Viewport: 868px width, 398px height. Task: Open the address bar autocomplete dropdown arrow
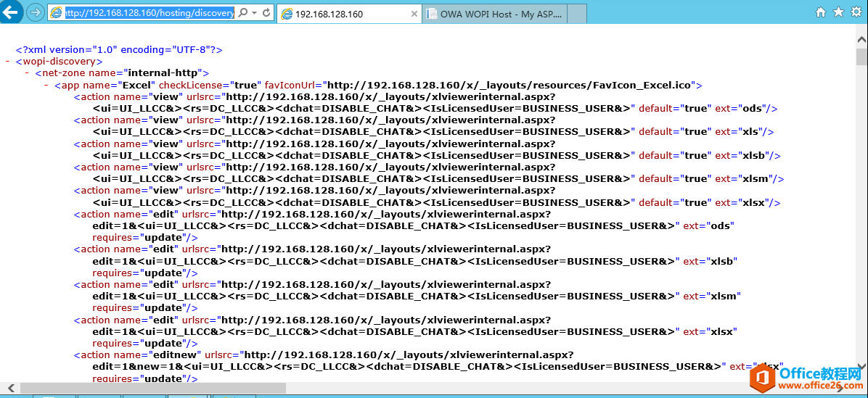point(254,12)
